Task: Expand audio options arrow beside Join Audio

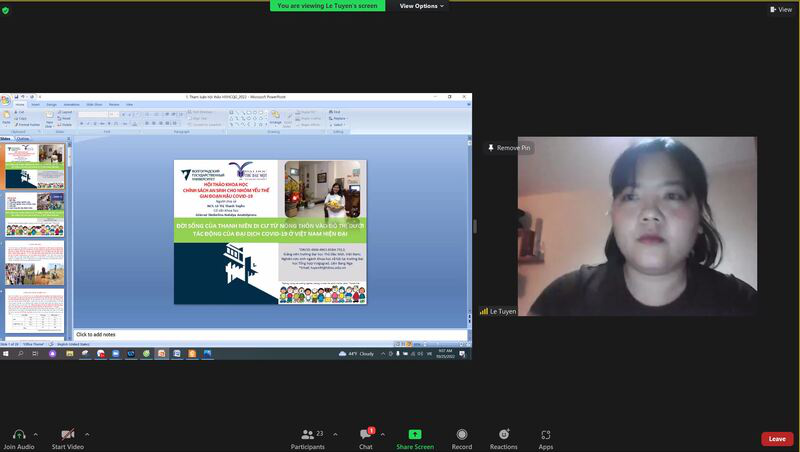Action: [x=39, y=434]
